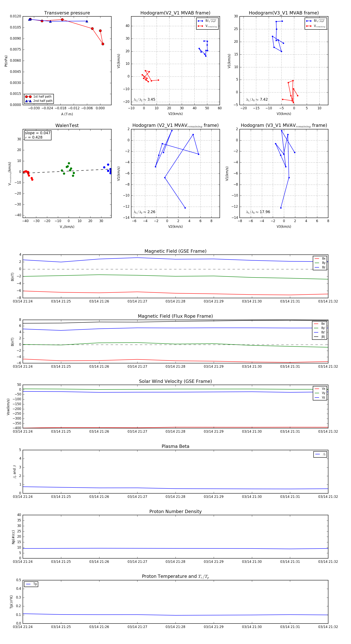Screen dimensions: 351x644
Task: Select the By' legend entry in flux rope panel
Action: click(320, 328)
